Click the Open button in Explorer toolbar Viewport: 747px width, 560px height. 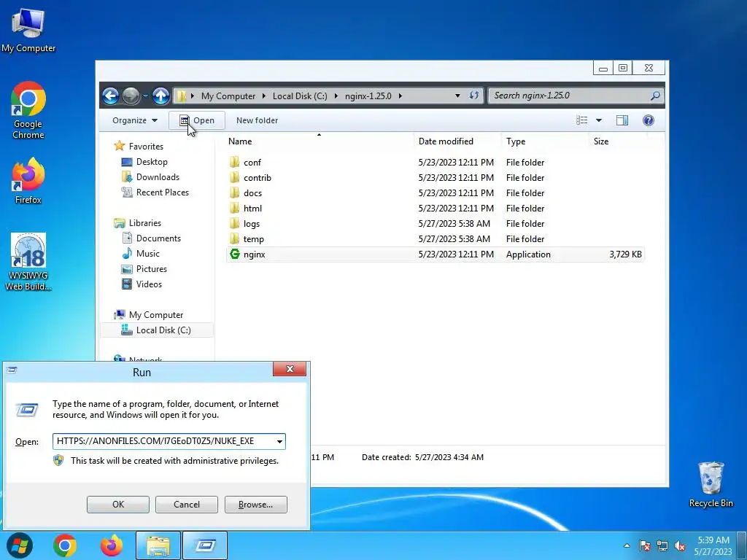tap(197, 120)
